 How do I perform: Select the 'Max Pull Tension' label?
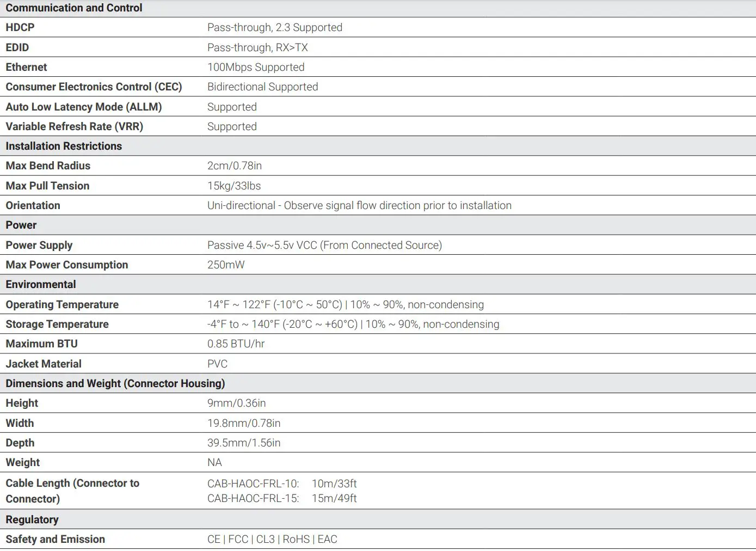[47, 186]
